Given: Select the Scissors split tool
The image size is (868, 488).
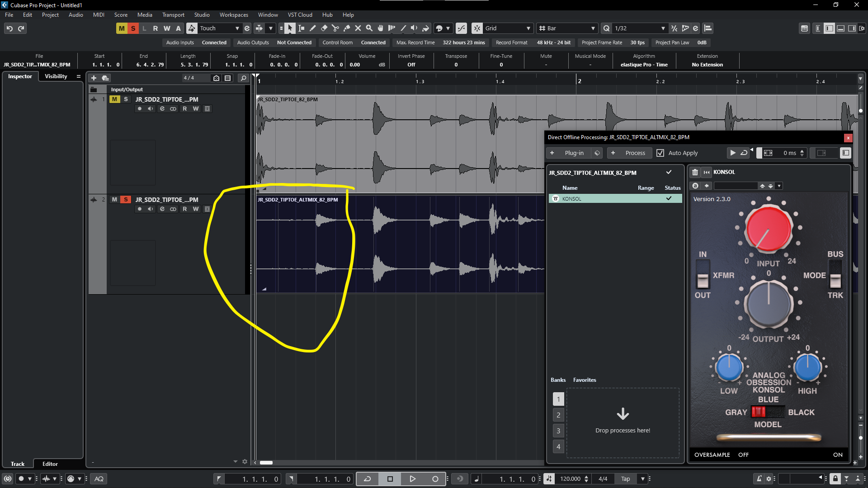Looking at the screenshot, I should (x=335, y=28).
